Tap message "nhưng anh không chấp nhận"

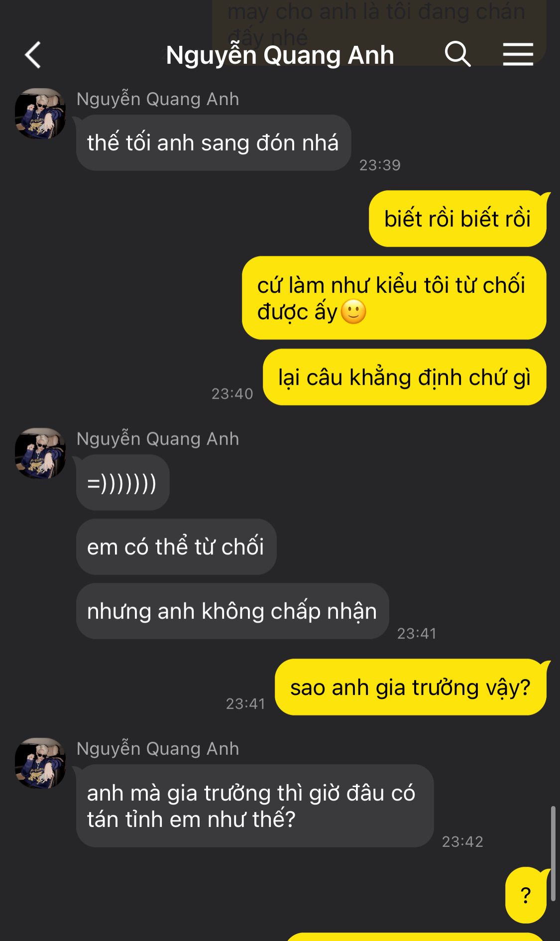pyautogui.click(x=232, y=611)
